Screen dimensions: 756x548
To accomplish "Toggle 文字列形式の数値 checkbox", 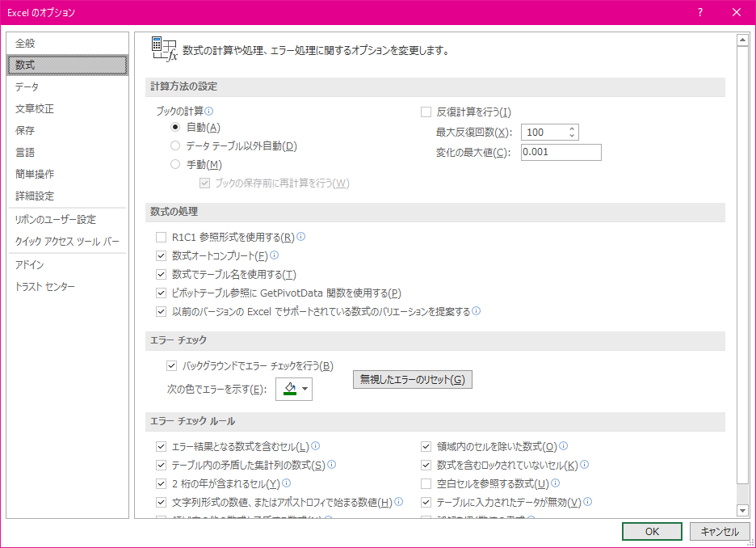I will [x=161, y=502].
